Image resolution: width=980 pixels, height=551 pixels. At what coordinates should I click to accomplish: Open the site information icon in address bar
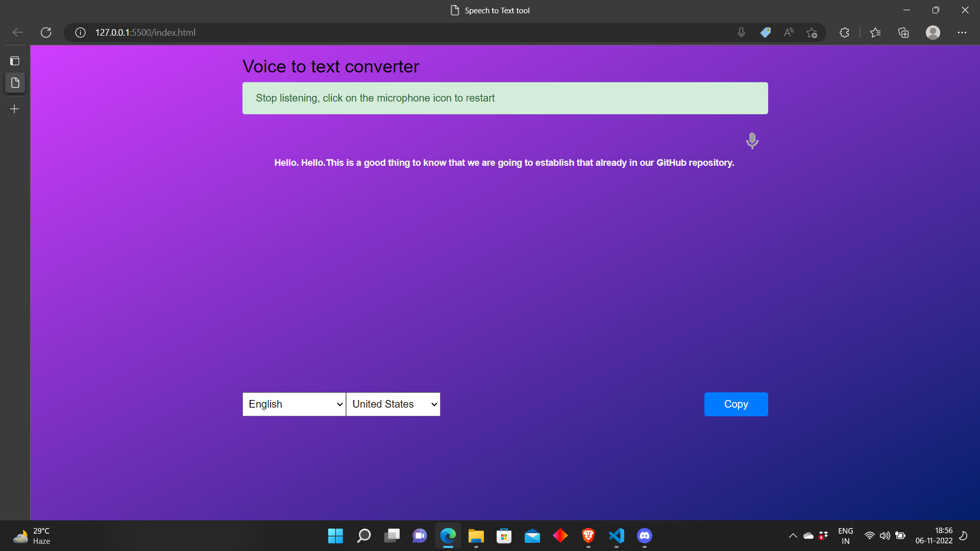pos(80,33)
